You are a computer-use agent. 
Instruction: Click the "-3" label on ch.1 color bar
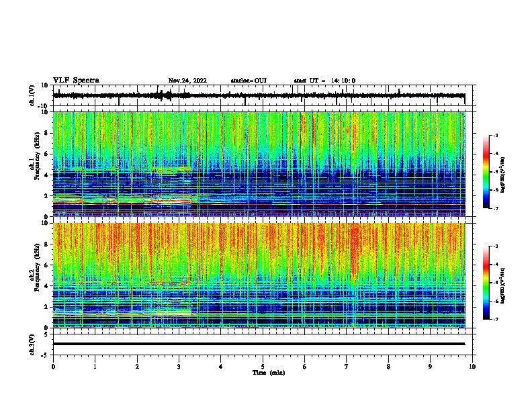pos(495,135)
